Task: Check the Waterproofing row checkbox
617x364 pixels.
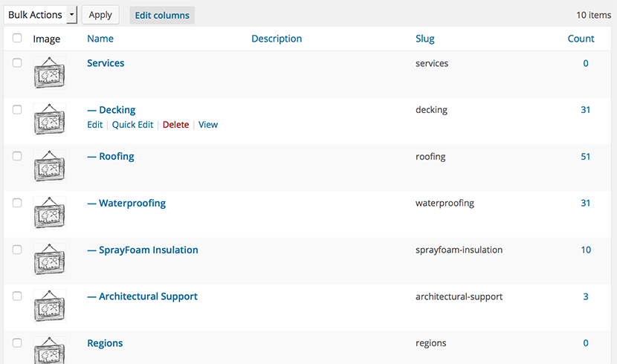Action: pyautogui.click(x=17, y=203)
